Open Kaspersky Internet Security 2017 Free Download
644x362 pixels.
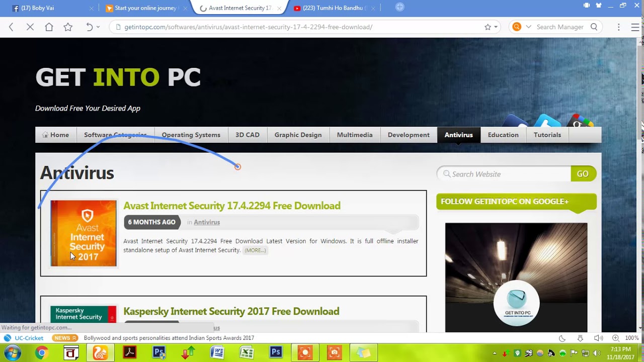pos(231,311)
